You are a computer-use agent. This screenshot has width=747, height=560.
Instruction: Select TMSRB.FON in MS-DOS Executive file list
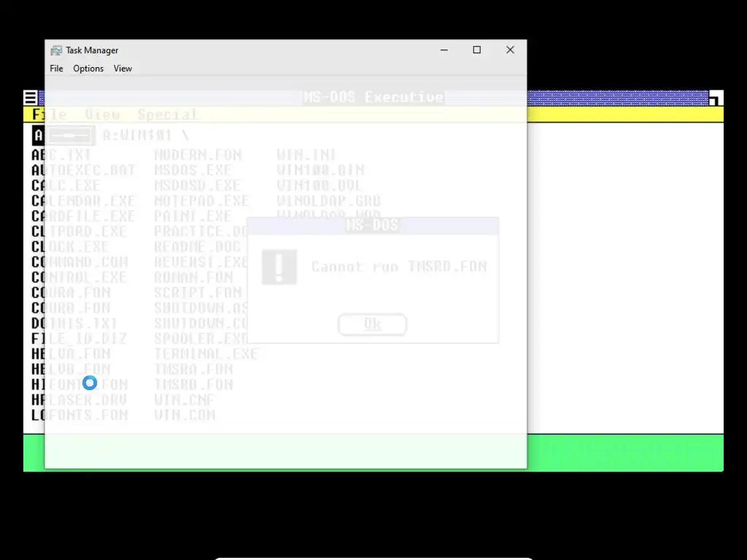193,384
